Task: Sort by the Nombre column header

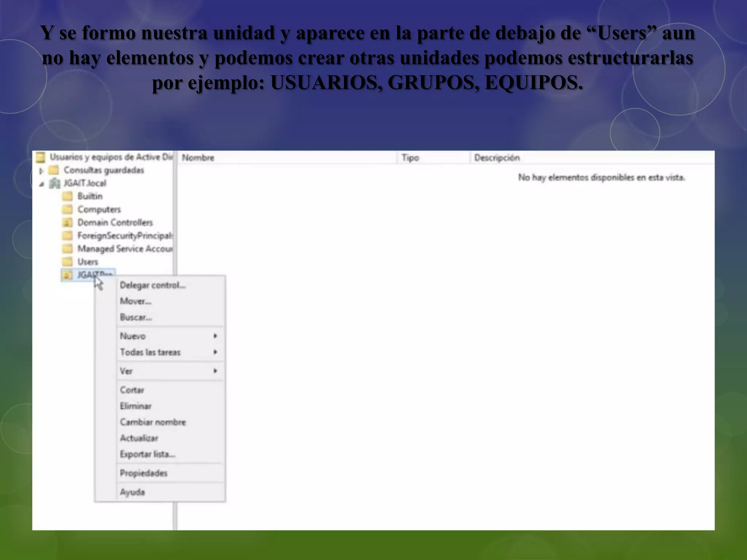Action: pyautogui.click(x=287, y=158)
